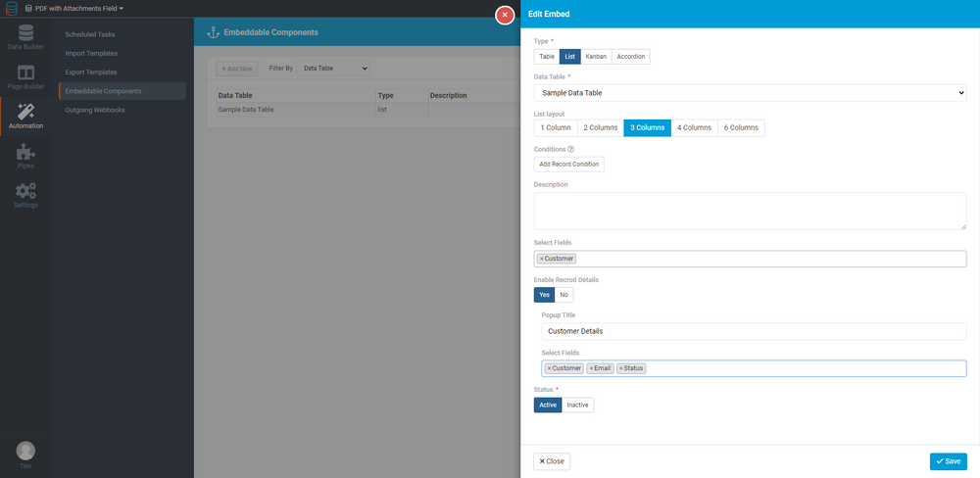This screenshot has height=478, width=980.
Task: Open the Filter By Data Table dropdown
Action: [333, 69]
